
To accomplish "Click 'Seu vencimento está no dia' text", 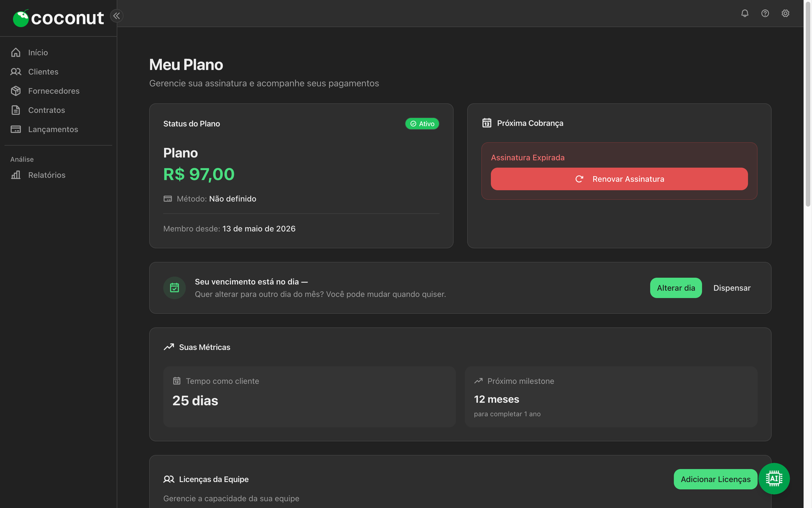I will [247, 281].
